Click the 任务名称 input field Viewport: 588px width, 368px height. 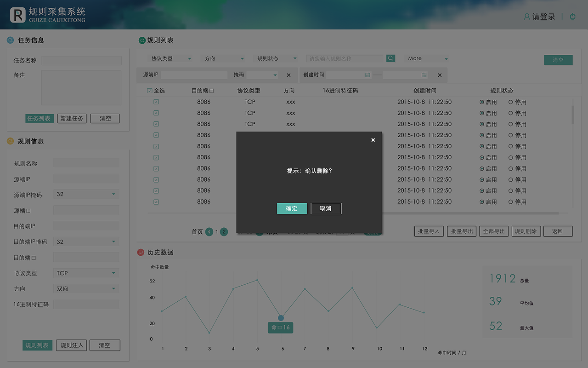pos(82,60)
